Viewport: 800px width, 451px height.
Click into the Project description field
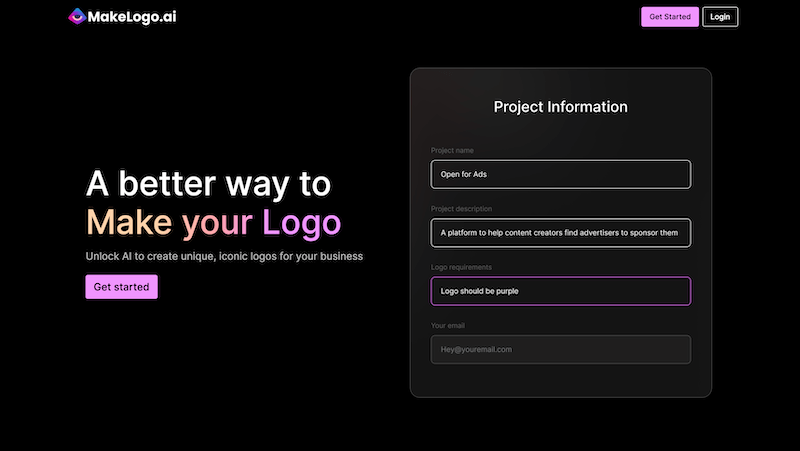coord(560,233)
